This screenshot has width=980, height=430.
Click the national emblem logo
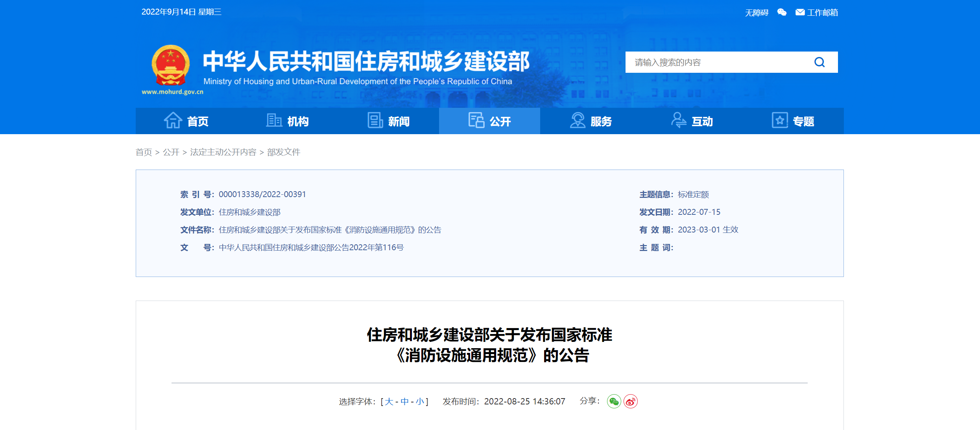coord(171,65)
